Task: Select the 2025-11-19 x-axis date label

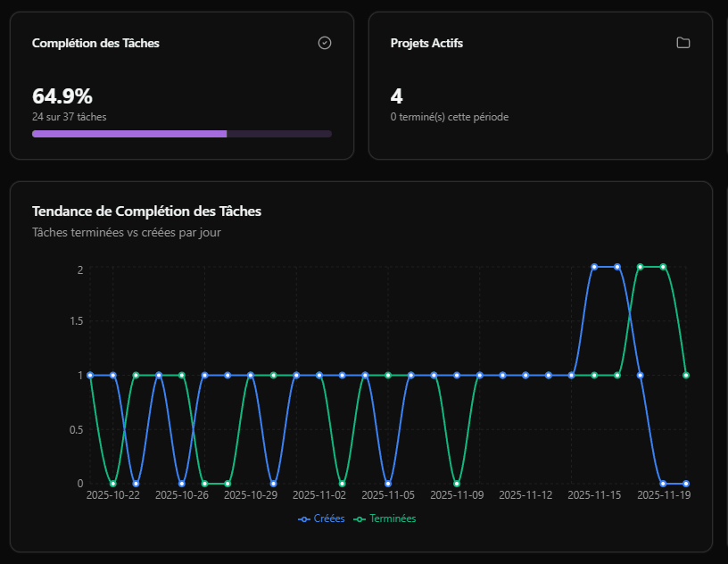Action: (x=663, y=494)
